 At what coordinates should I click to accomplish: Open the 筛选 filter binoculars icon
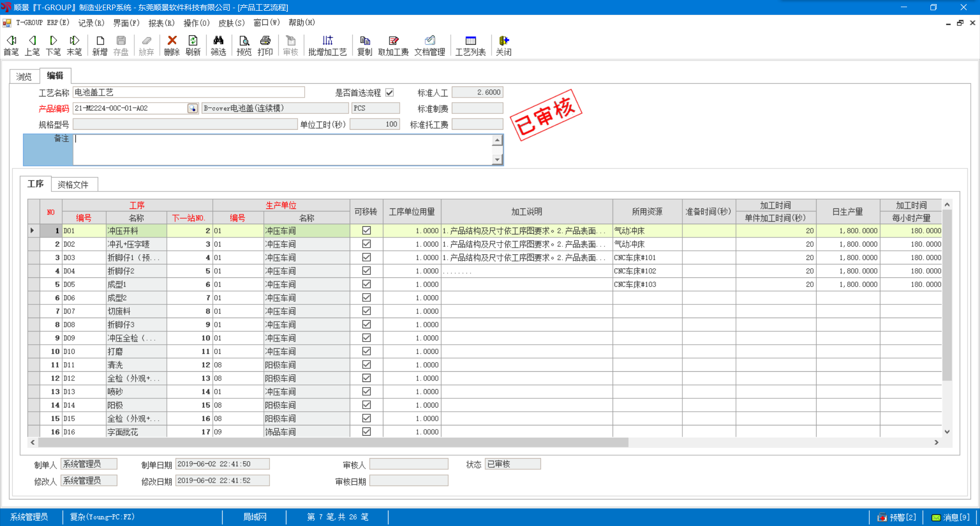point(218,45)
